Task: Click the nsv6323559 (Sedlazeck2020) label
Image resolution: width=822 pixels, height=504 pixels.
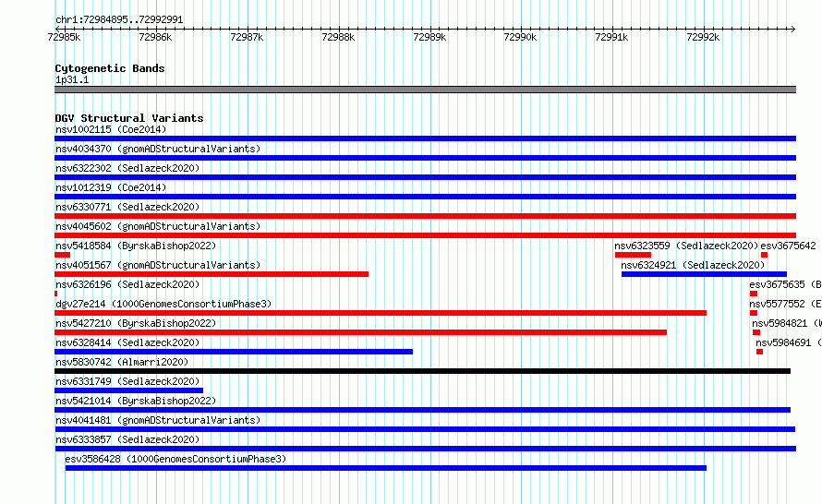Action: [686, 246]
